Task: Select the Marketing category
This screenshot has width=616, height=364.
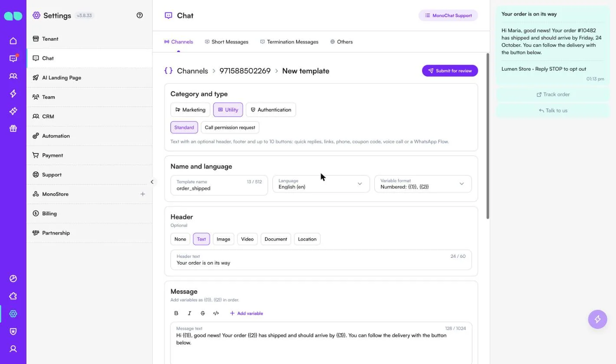Action: pos(190,110)
